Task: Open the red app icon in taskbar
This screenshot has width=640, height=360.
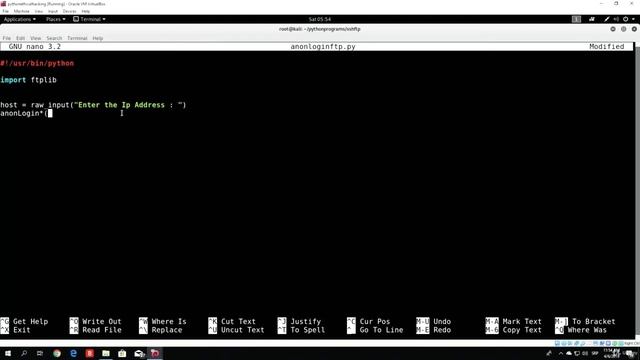Action: (90, 353)
